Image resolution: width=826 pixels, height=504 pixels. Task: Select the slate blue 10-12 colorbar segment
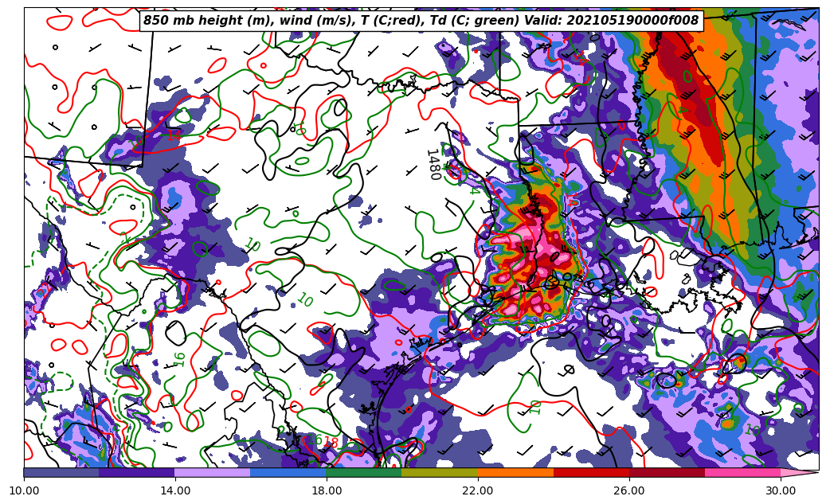pyautogui.click(x=61, y=472)
